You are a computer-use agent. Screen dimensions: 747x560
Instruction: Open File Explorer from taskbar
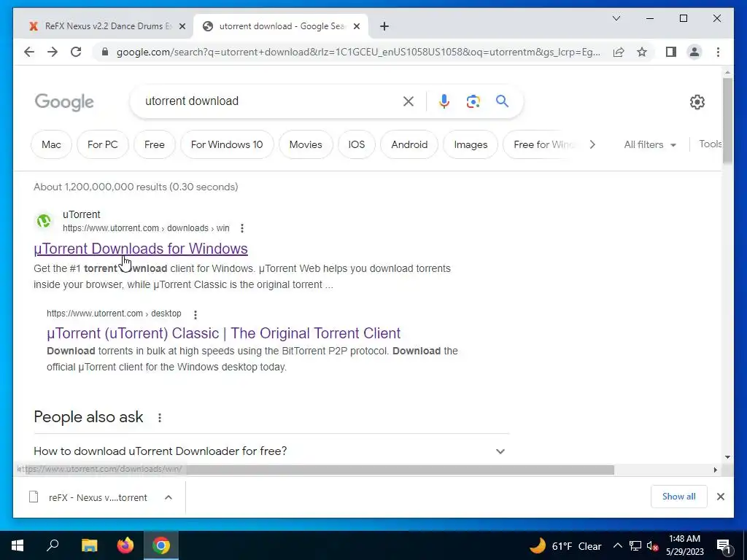[89, 545]
